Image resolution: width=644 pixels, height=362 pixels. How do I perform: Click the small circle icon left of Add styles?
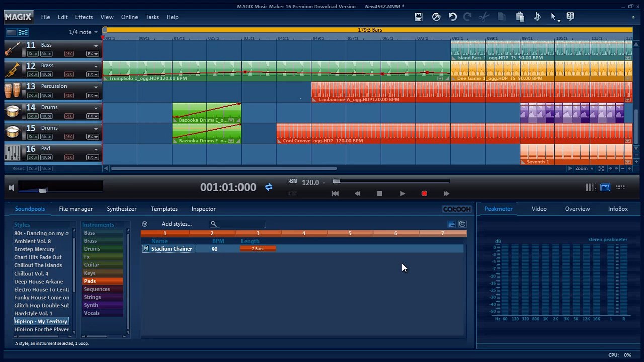tap(144, 224)
